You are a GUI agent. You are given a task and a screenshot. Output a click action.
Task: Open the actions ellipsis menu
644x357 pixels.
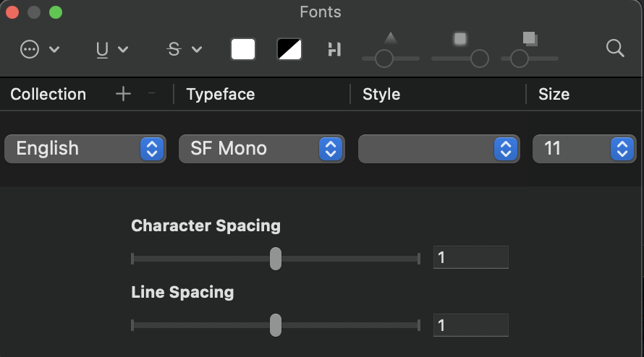[39, 49]
